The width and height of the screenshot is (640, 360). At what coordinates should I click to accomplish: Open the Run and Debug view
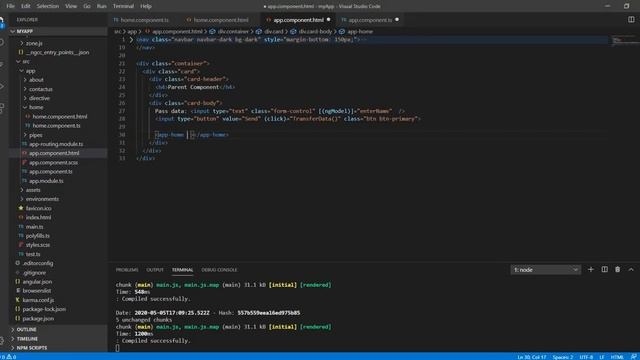(x=2, y=86)
